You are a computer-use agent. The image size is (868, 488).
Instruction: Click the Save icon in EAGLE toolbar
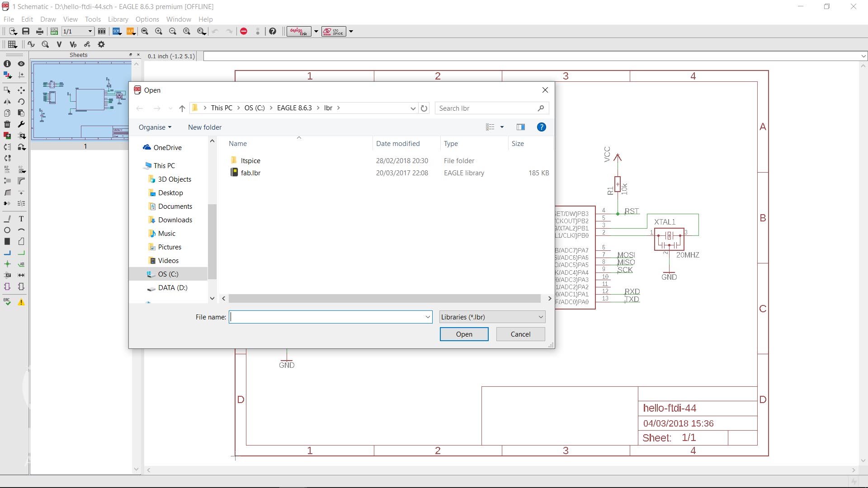pyautogui.click(x=26, y=31)
